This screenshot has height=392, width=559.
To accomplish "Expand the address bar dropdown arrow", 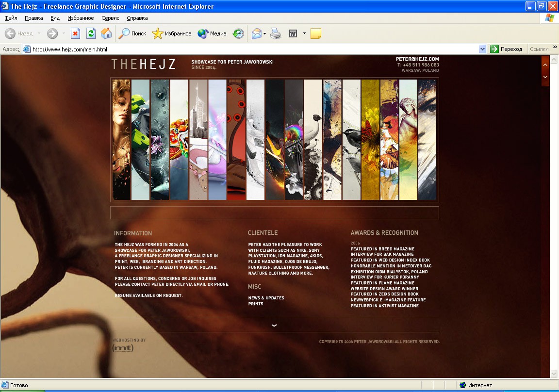I will tap(482, 49).
